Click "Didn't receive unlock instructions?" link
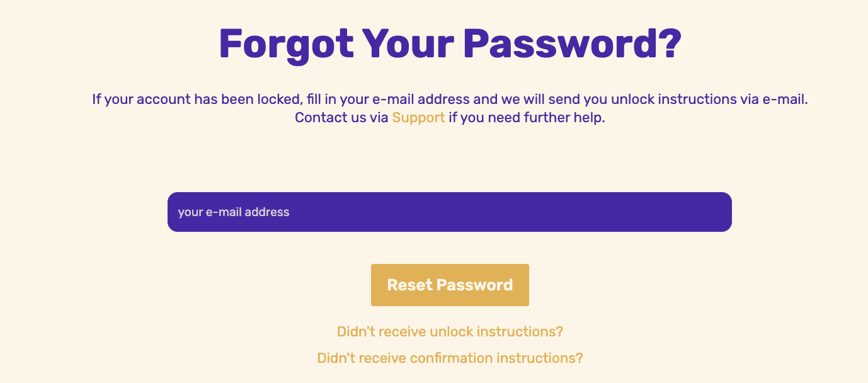The width and height of the screenshot is (868, 383). [x=450, y=331]
